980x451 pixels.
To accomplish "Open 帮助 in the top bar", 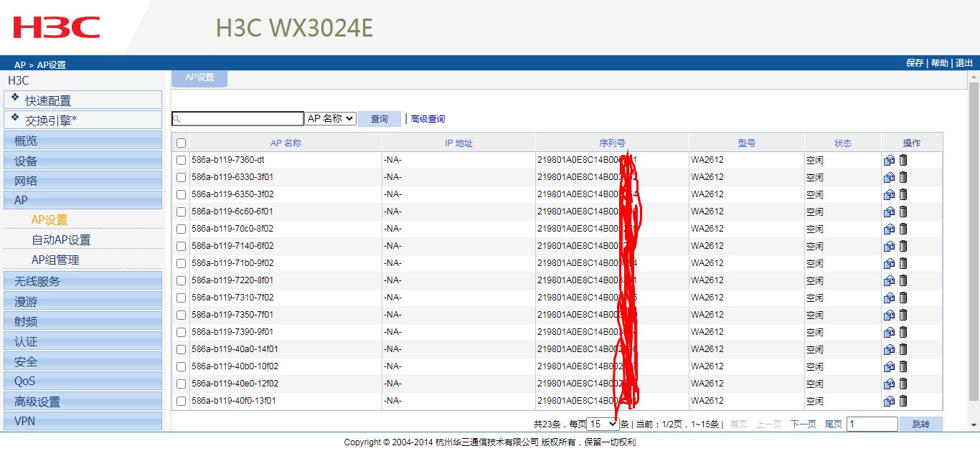I will click(x=939, y=63).
